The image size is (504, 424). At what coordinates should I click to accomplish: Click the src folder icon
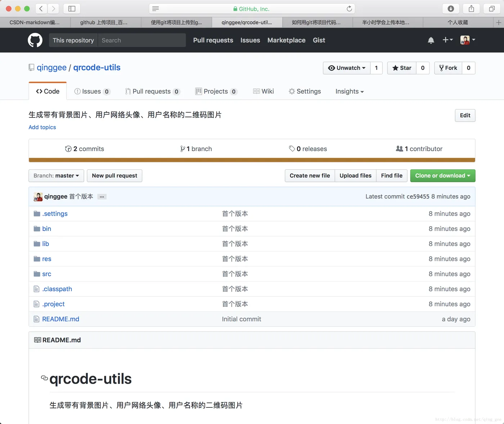[37, 274]
